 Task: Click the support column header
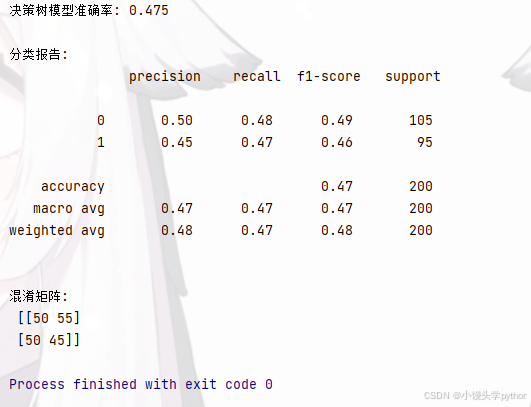pyautogui.click(x=413, y=77)
